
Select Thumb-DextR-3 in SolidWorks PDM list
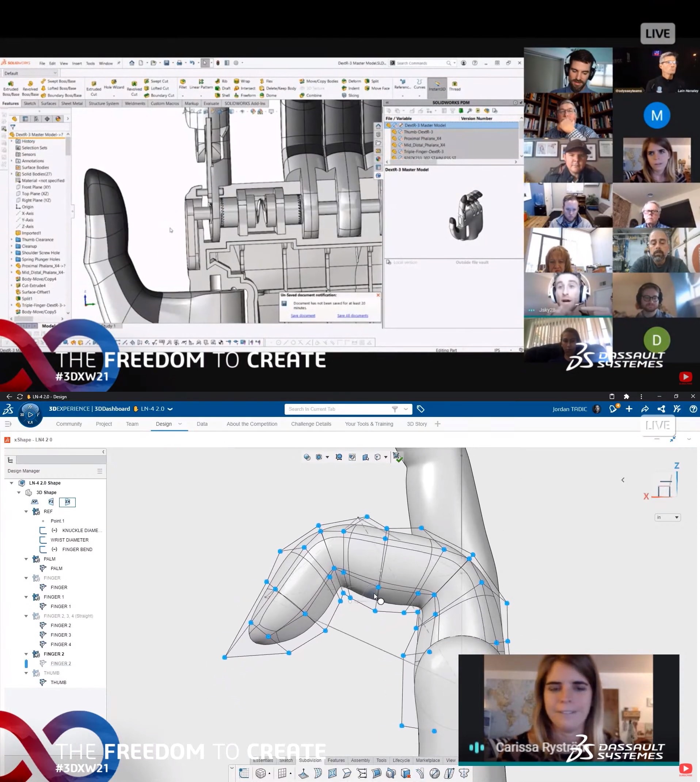point(418,132)
